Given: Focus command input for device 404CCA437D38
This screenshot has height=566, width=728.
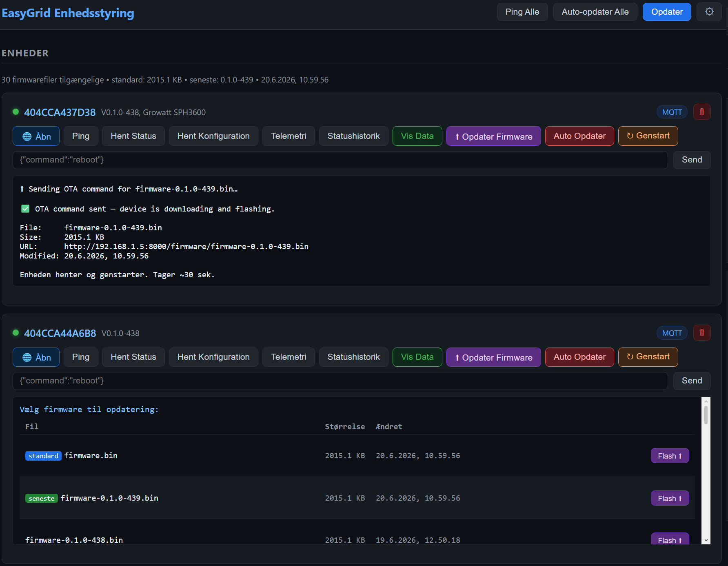Looking at the screenshot, I should [x=340, y=160].
